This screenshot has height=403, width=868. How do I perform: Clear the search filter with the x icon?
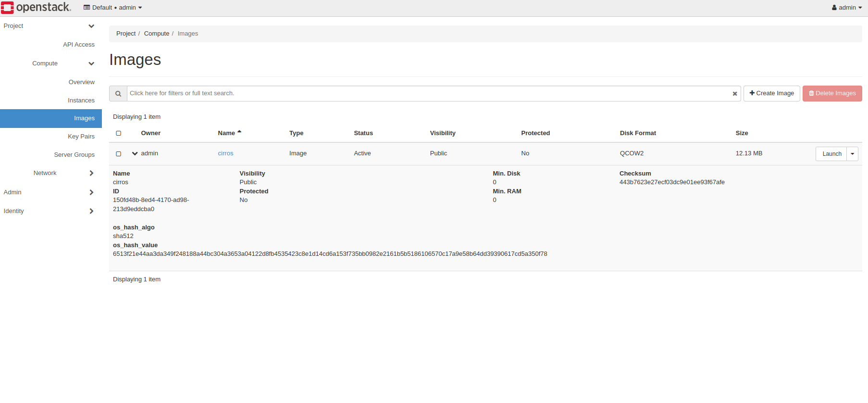[x=734, y=94]
